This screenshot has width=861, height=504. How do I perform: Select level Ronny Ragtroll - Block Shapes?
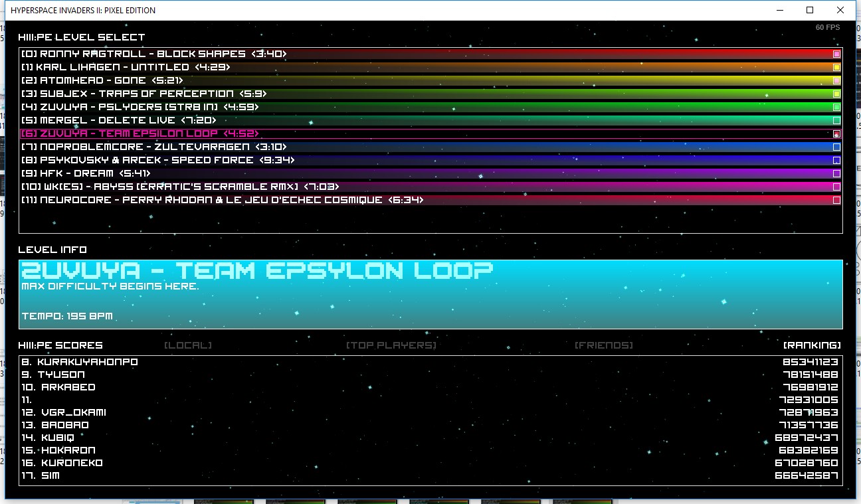pyautogui.click(x=153, y=54)
